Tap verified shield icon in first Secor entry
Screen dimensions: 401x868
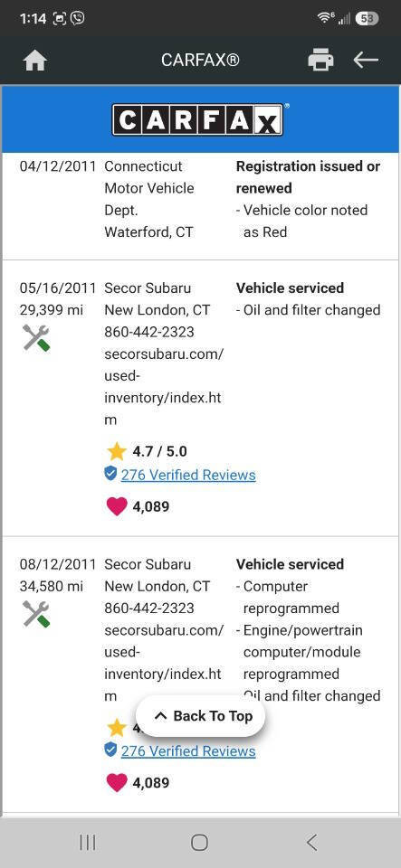tap(110, 474)
